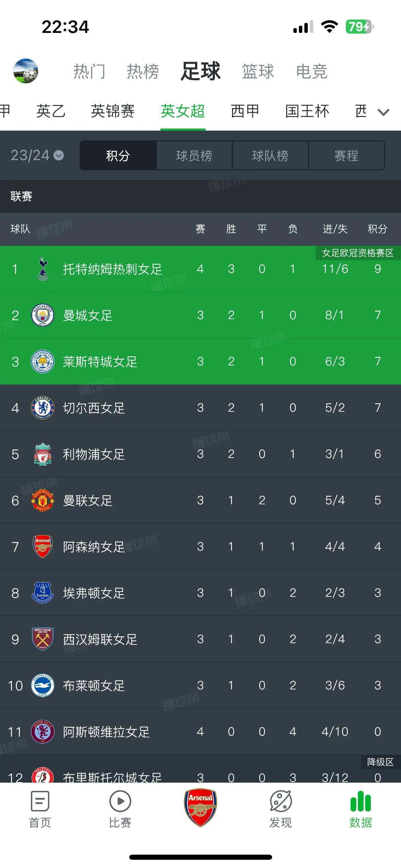Open the soccer ball profile avatar
Screen dimensions: 401x868
pyautogui.click(x=26, y=71)
